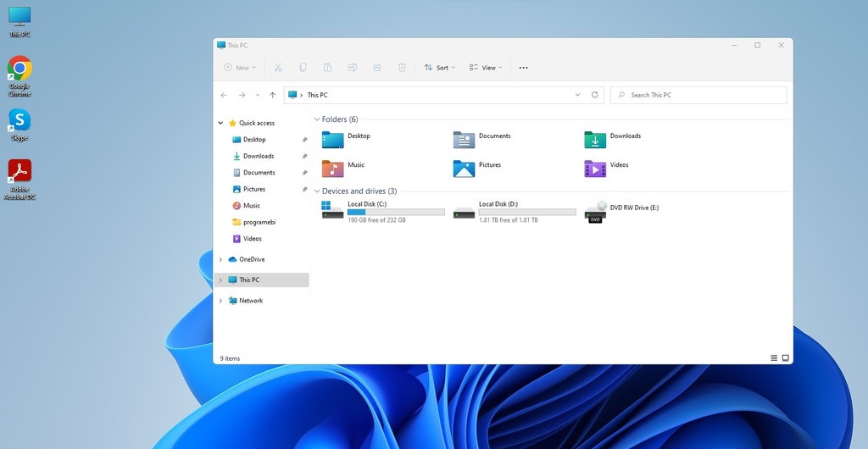Viewport: 868px width, 449px height.
Task: Open the Desktop folder icon in Folders
Action: point(332,140)
